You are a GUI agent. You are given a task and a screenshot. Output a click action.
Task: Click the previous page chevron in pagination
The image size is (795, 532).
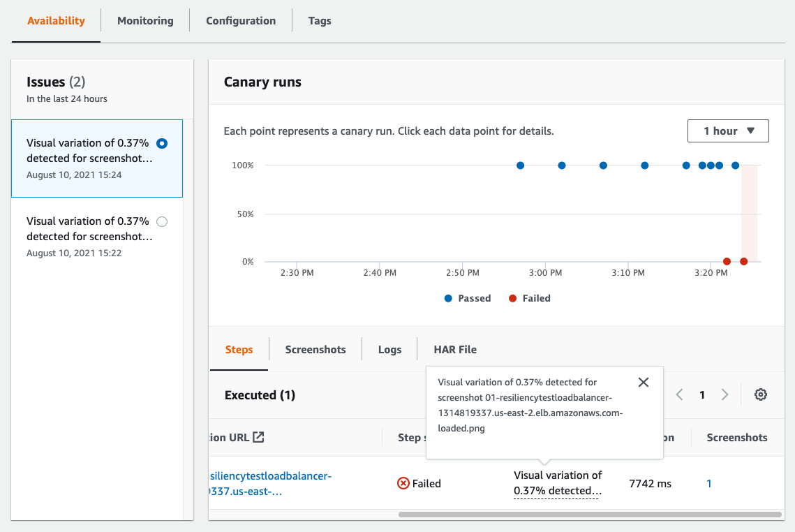pyautogui.click(x=679, y=394)
